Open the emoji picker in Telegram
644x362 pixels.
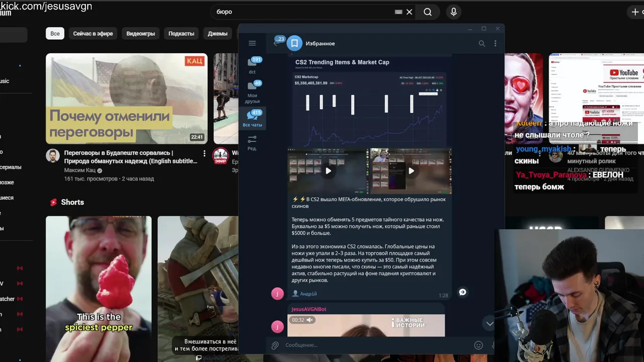click(x=478, y=345)
